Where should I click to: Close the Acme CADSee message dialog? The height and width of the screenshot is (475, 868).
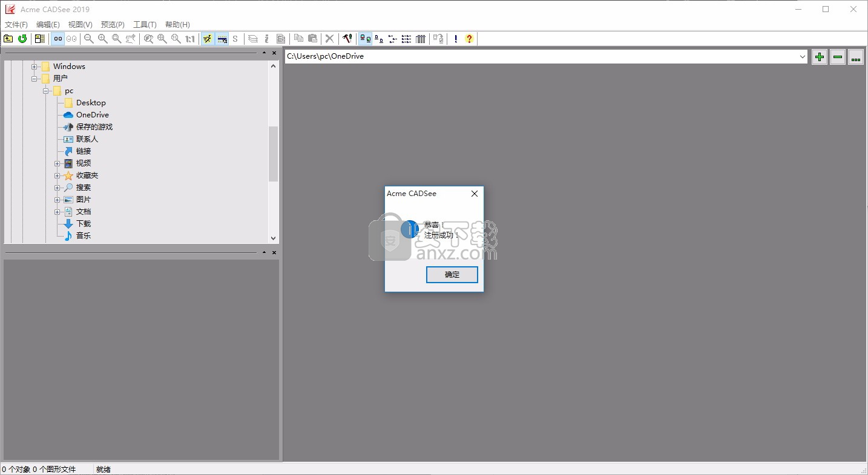[475, 194]
